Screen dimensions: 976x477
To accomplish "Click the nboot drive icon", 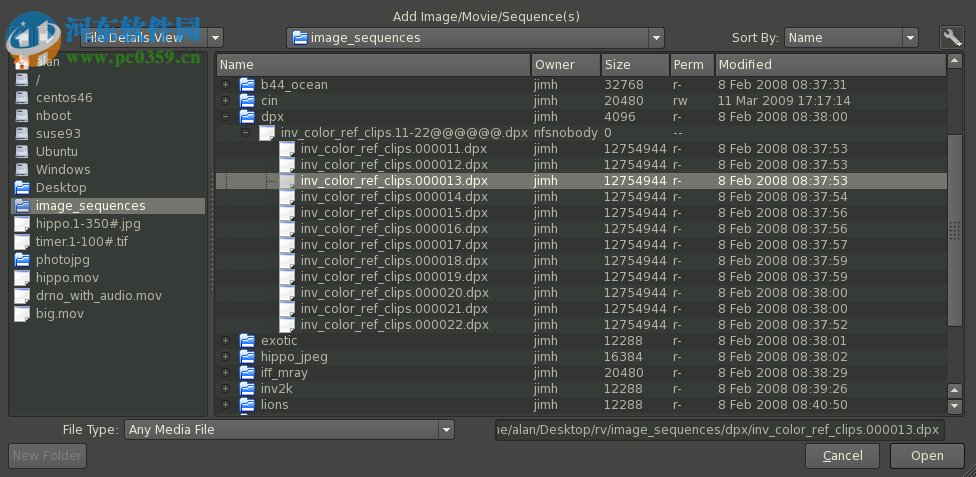I will [x=22, y=116].
